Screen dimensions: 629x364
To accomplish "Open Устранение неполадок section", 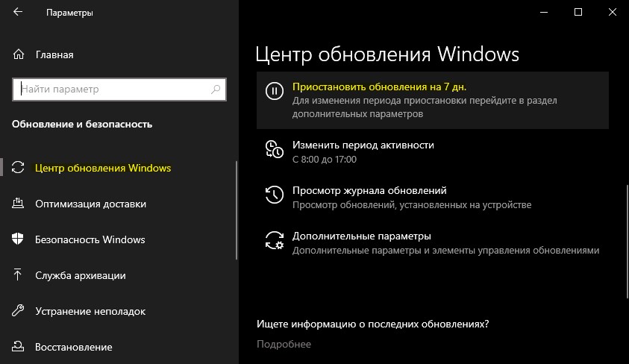I will tap(90, 311).
